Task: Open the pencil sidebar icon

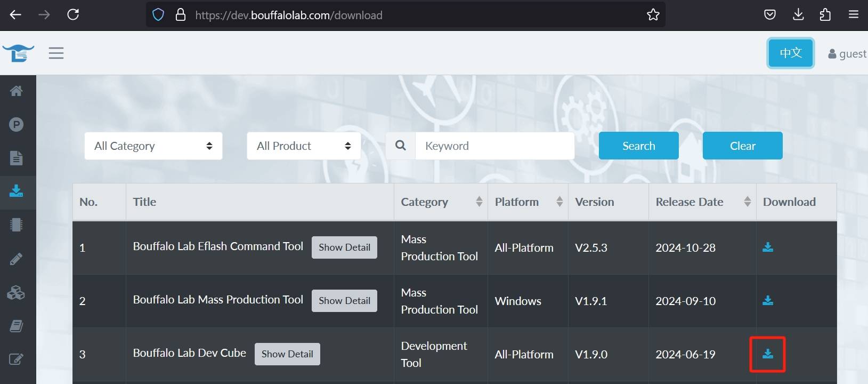Action: [x=16, y=259]
